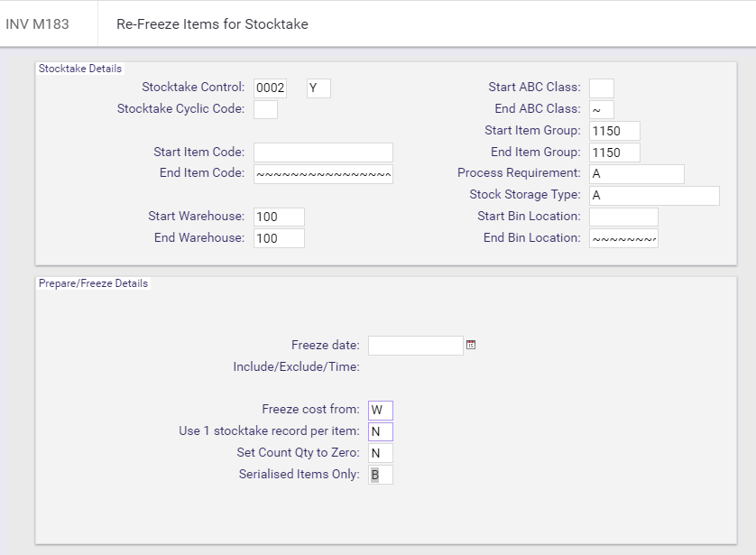Click the End Bin Location field
The image size is (756, 555).
click(x=623, y=238)
